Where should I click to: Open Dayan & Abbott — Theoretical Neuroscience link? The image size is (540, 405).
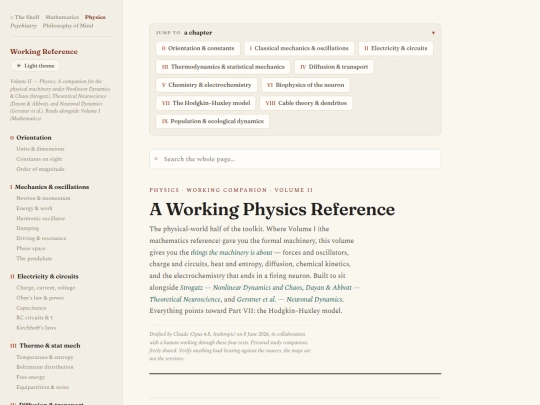(255, 293)
